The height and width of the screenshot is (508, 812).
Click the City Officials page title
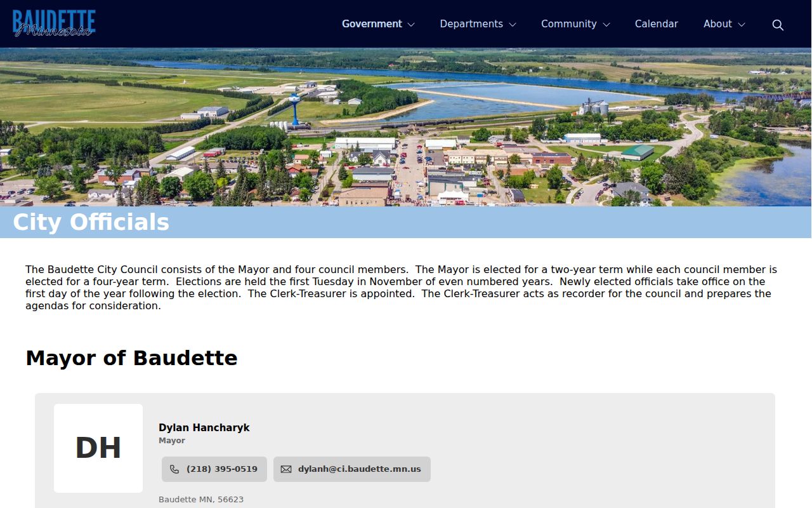(91, 222)
